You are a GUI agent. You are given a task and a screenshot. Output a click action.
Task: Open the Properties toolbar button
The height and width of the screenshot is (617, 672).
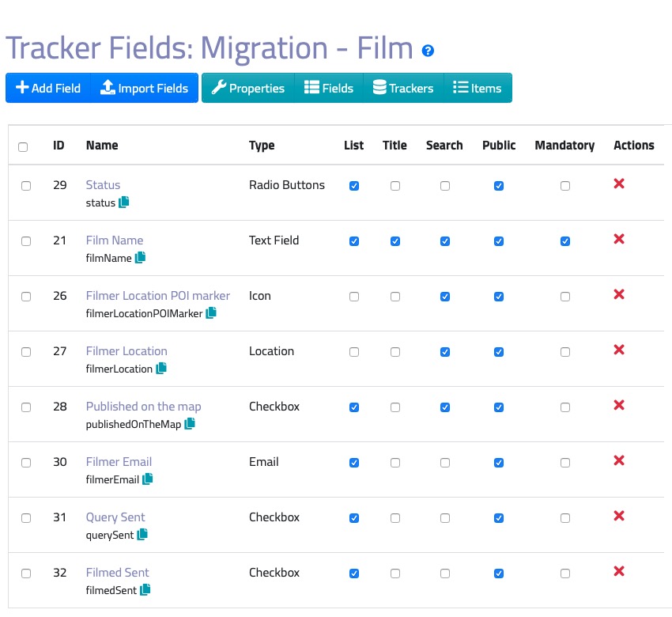(x=247, y=89)
